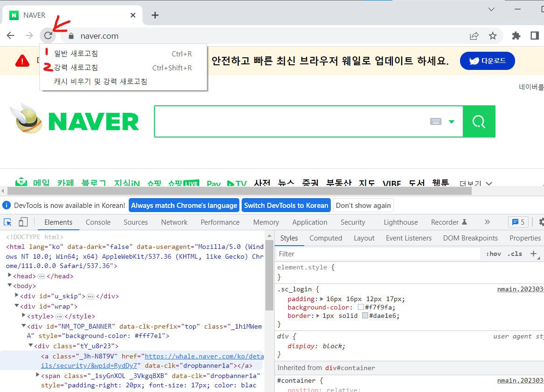Click the DevTools inspect element icon

[7, 222]
